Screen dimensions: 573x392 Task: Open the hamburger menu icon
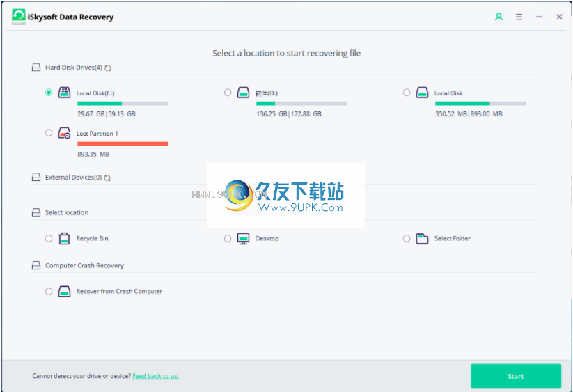click(519, 17)
